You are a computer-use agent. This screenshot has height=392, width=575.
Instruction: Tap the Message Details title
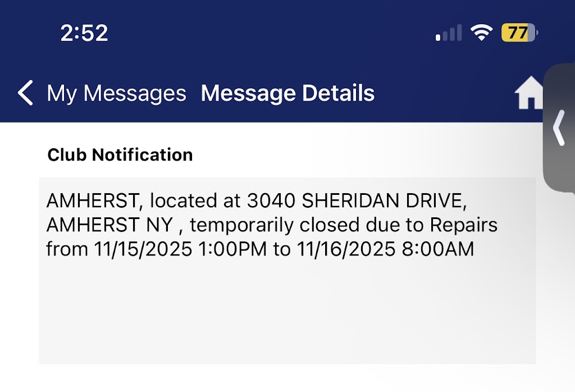point(287,93)
